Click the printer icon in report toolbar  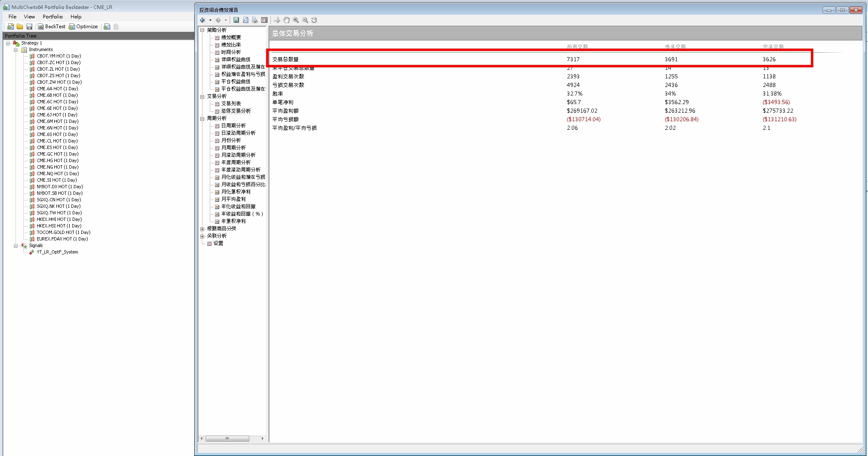point(255,20)
